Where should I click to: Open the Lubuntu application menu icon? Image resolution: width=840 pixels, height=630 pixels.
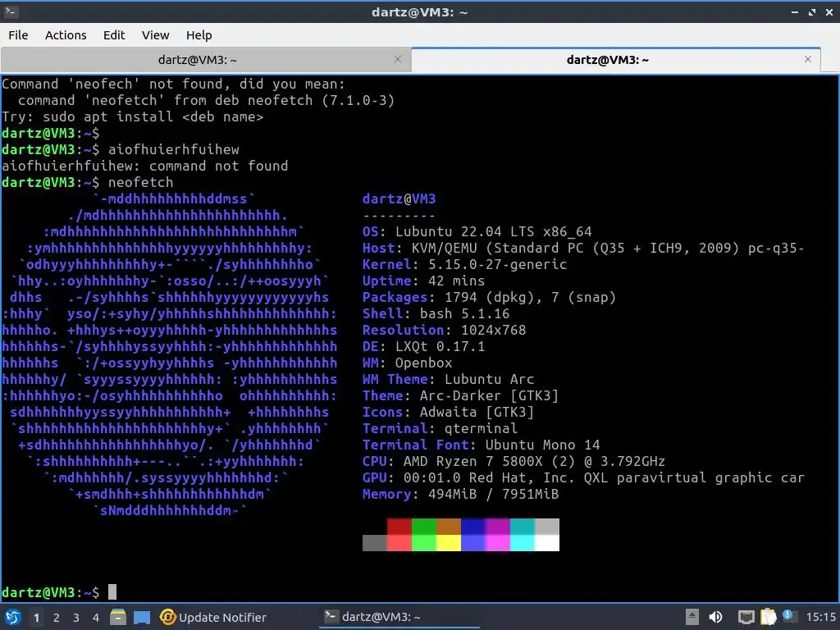pyautogui.click(x=13, y=617)
